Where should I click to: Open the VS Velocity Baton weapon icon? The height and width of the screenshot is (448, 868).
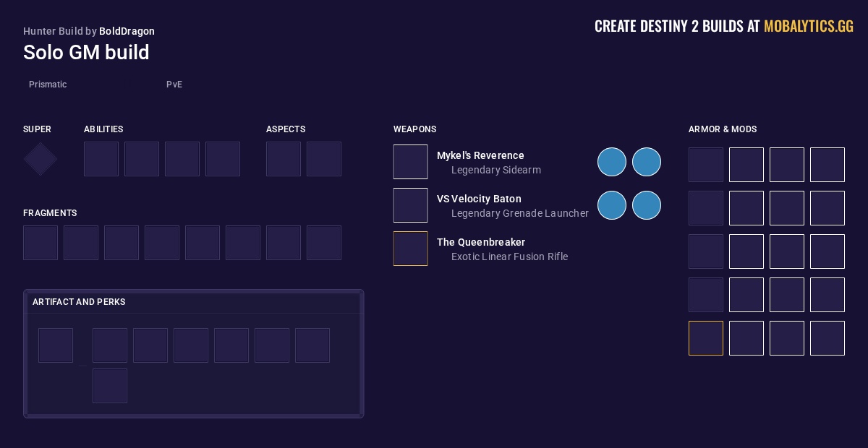click(411, 205)
